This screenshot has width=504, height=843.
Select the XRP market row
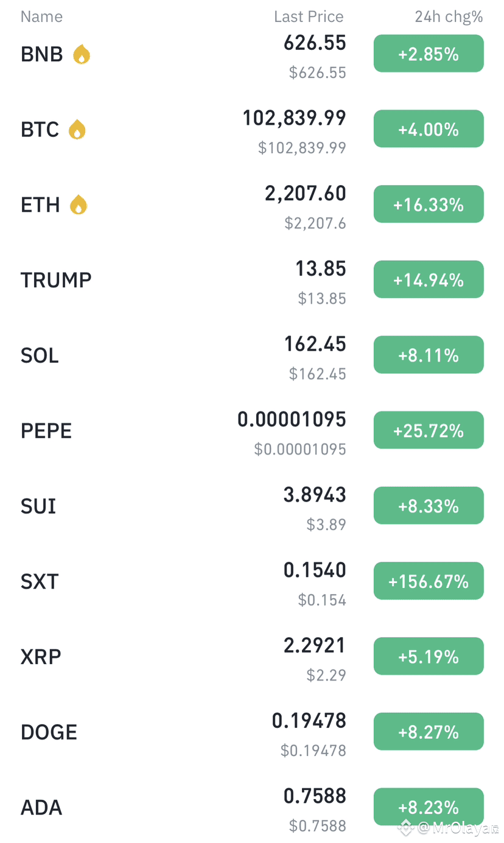(252, 657)
